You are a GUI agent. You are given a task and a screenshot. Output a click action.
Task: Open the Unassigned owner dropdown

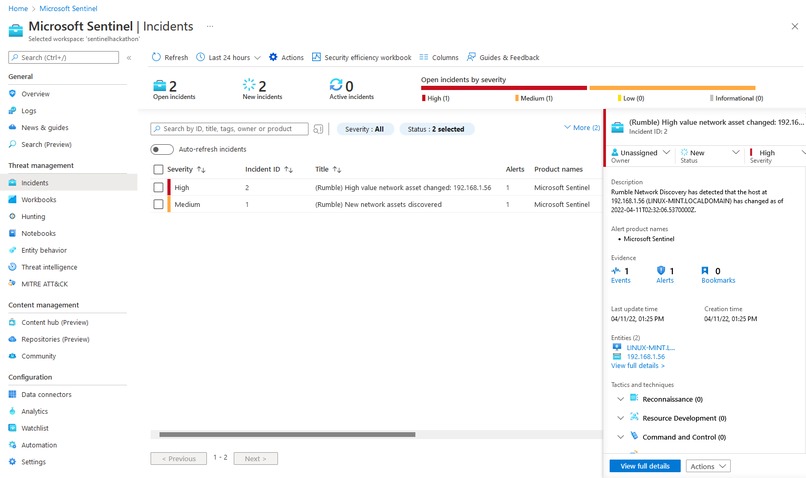pyautogui.click(x=640, y=153)
